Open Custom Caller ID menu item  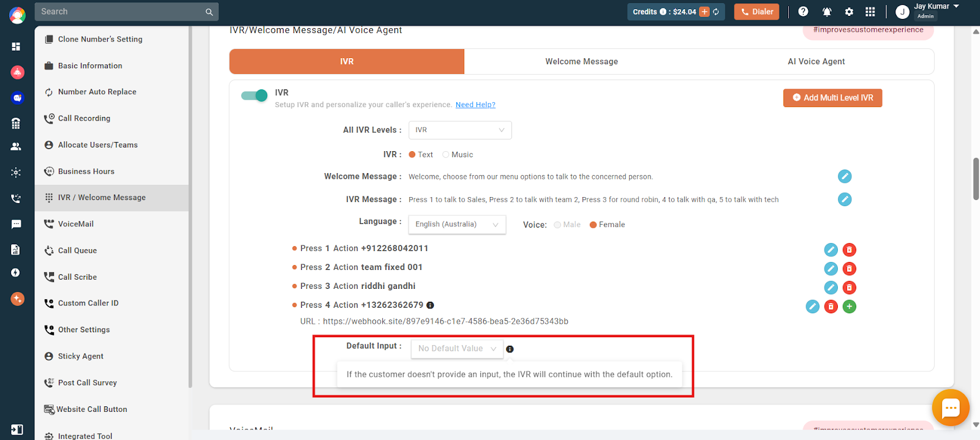(x=111, y=303)
